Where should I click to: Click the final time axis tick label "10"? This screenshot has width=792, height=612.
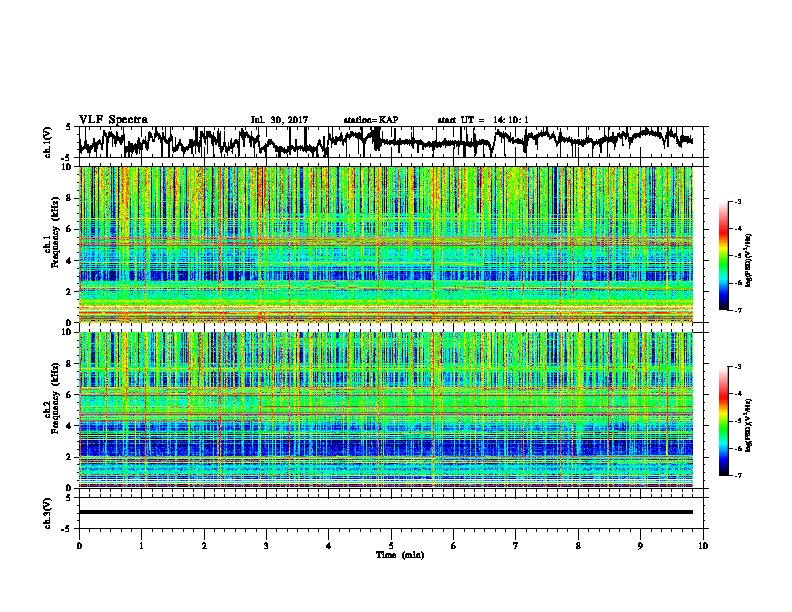(x=703, y=546)
